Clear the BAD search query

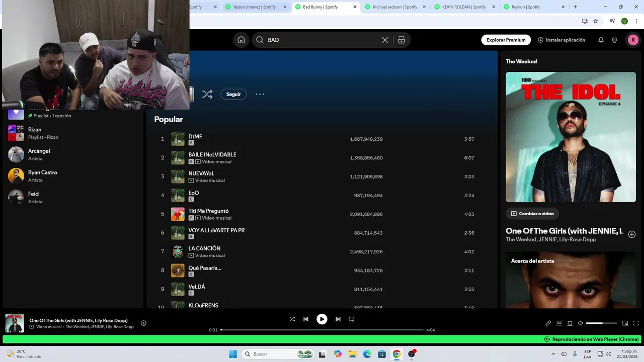(x=385, y=40)
